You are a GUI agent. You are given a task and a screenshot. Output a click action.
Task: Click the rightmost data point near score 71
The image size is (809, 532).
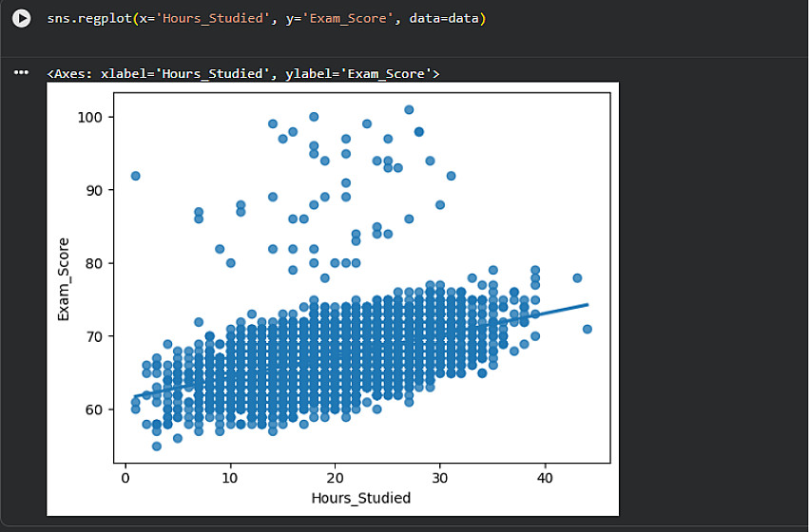[587, 329]
